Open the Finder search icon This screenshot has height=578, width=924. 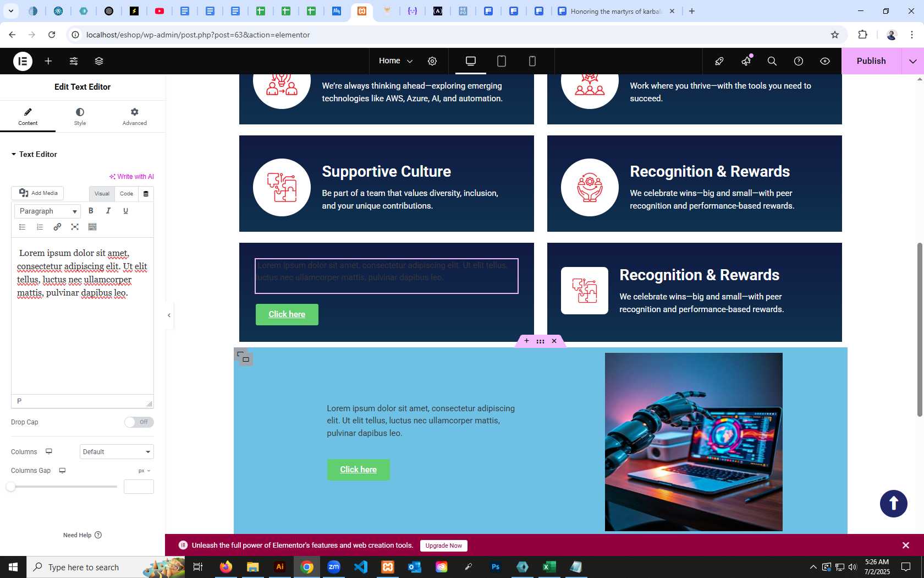pos(772,61)
